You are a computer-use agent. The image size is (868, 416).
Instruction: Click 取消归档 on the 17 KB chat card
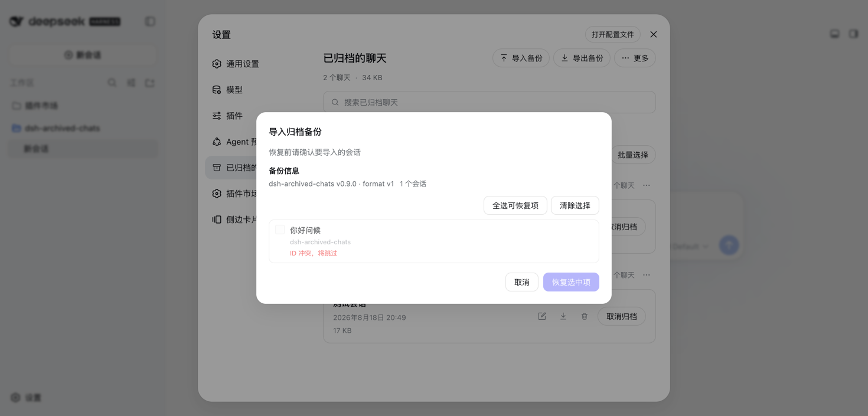[622, 316]
